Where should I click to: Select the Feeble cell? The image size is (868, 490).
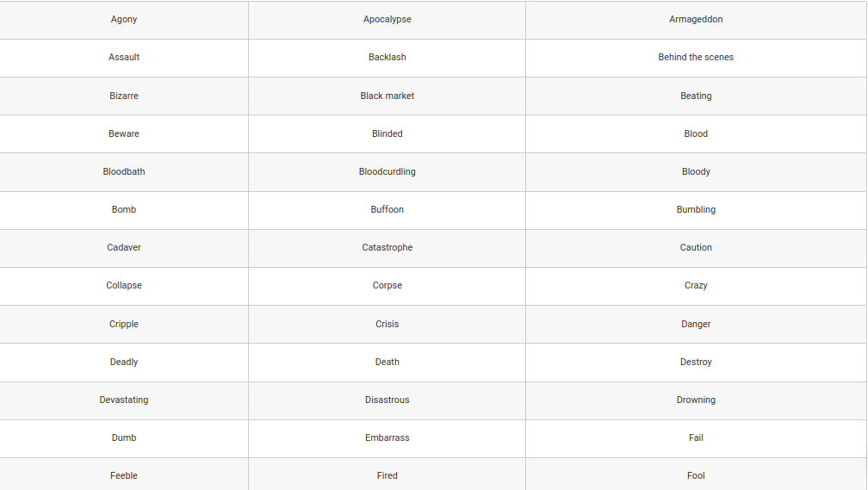point(124,474)
